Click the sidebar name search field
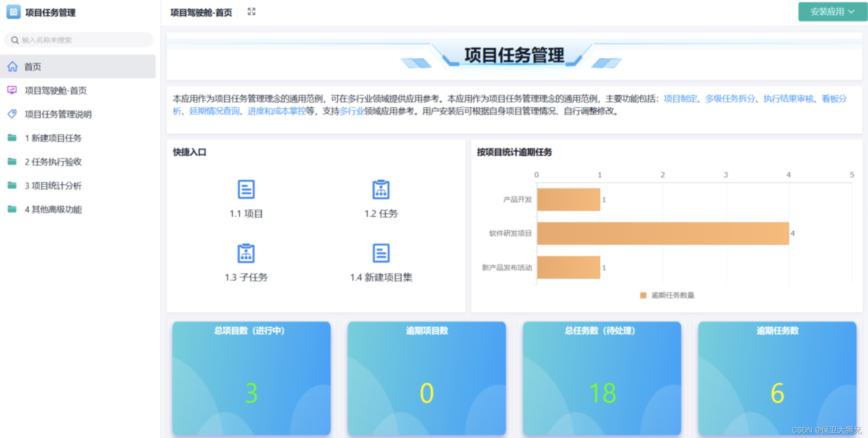This screenshot has height=438, width=868. pyautogui.click(x=79, y=40)
